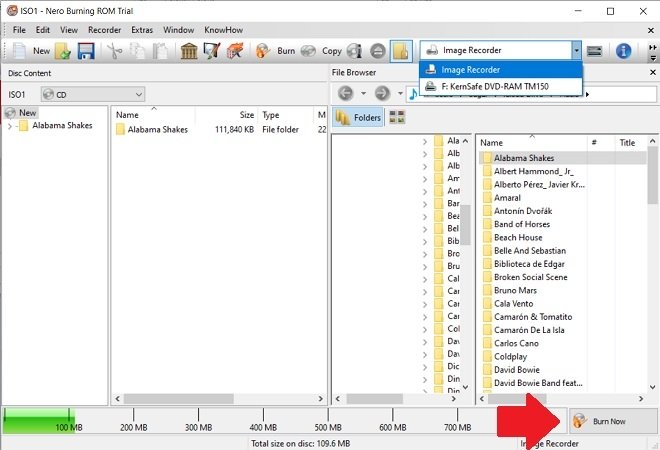Expand Alabama Shakes in the disc tree
The width and height of the screenshot is (660, 450).
point(10,126)
